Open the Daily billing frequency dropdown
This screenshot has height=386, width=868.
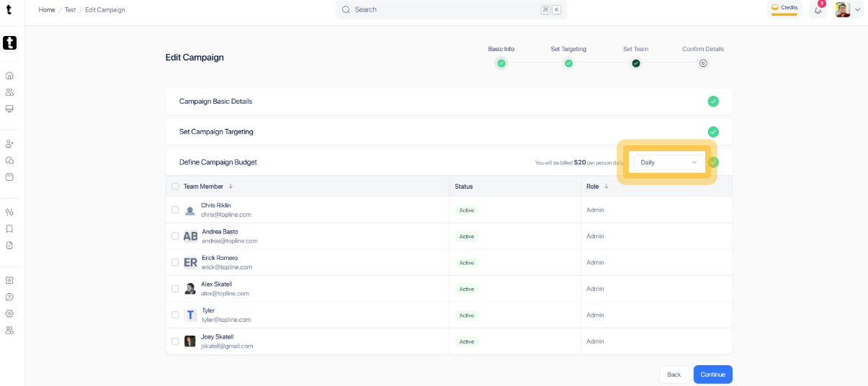668,163
